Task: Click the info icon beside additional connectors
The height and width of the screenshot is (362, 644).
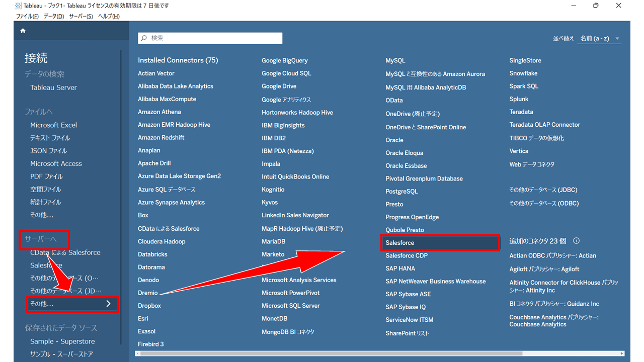Action: [577, 241]
